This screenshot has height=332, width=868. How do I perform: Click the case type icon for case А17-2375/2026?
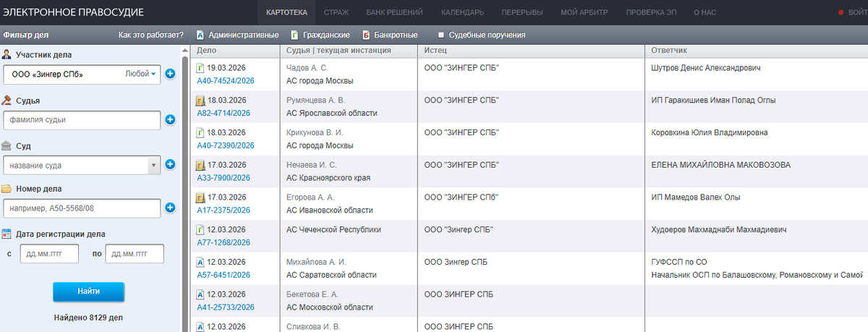(x=201, y=197)
